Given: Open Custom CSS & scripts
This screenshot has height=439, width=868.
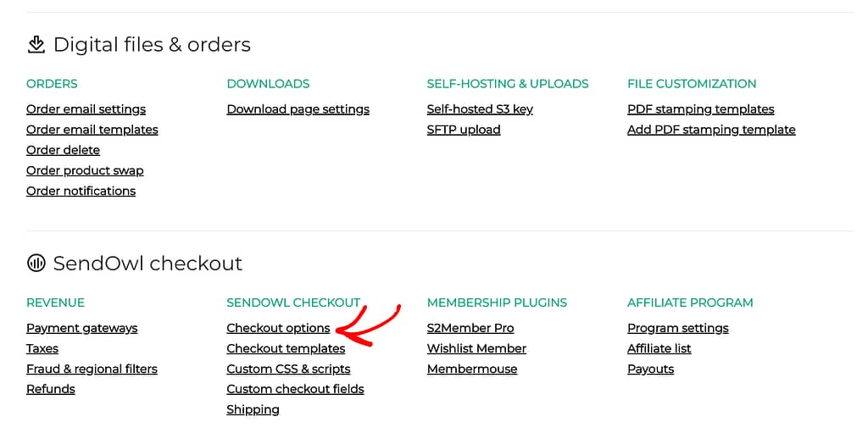Looking at the screenshot, I should (x=288, y=370).
